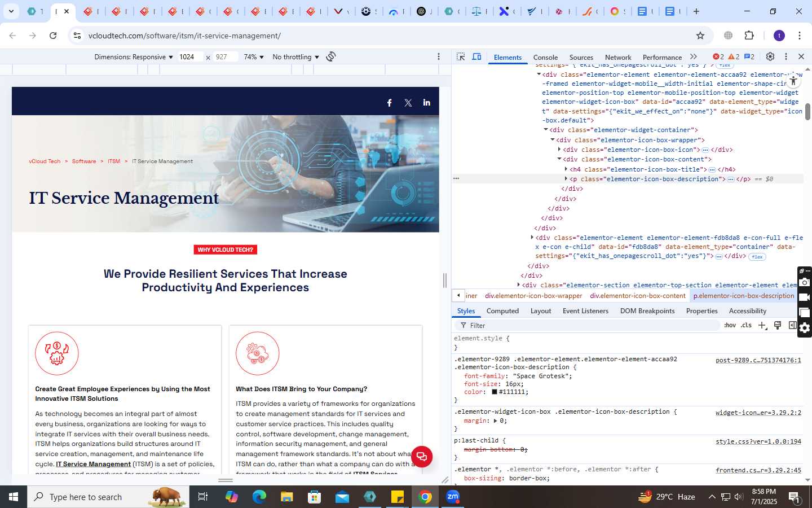Screen dimensions: 812x508
Task: Bookmark this page with star icon
Action: (x=700, y=36)
